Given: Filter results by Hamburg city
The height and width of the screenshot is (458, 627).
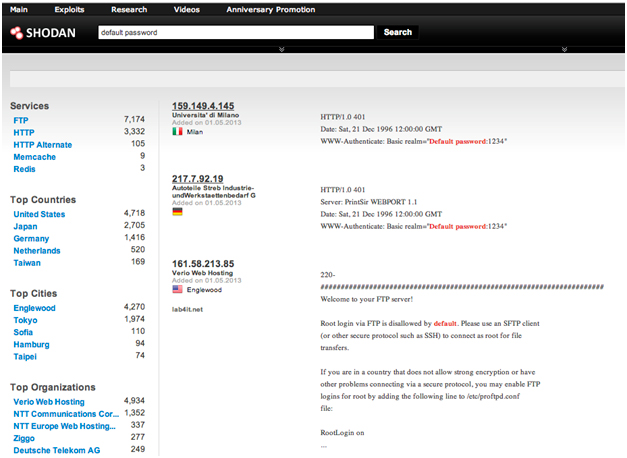Looking at the screenshot, I should pos(32,344).
